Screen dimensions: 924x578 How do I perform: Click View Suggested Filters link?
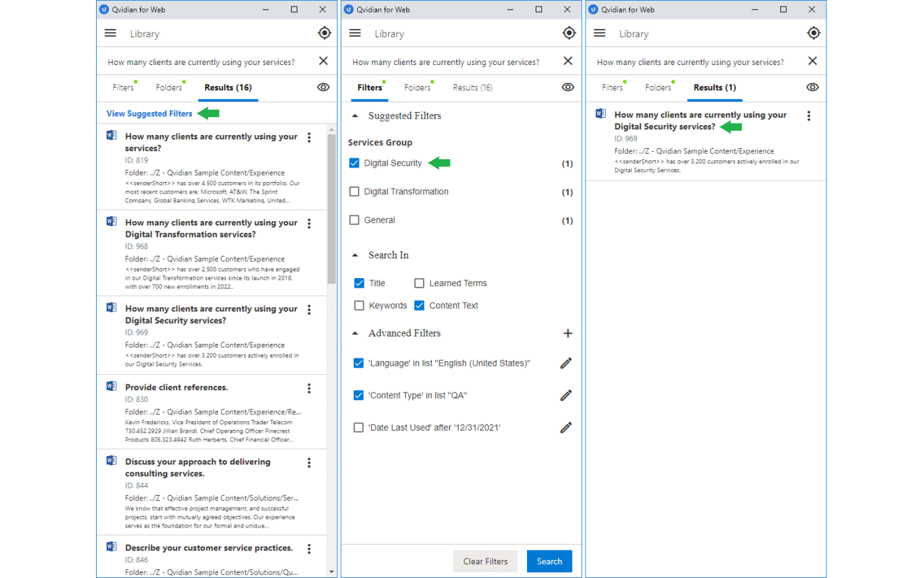[149, 113]
